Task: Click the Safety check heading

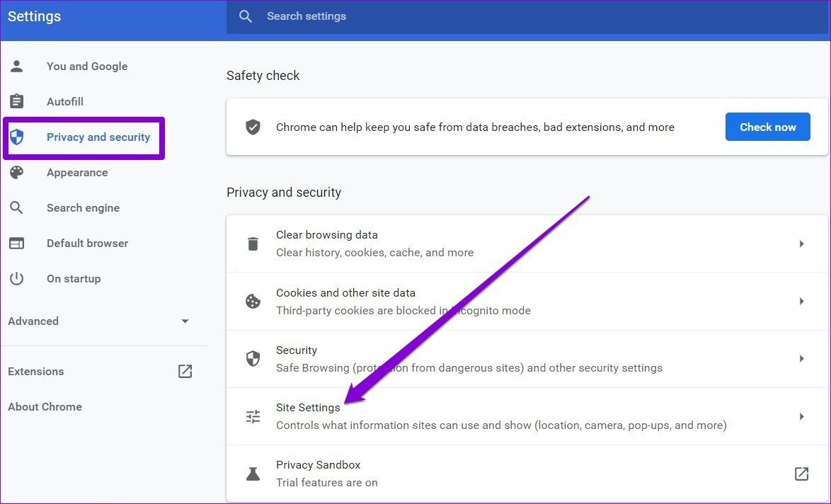Action: [263, 76]
